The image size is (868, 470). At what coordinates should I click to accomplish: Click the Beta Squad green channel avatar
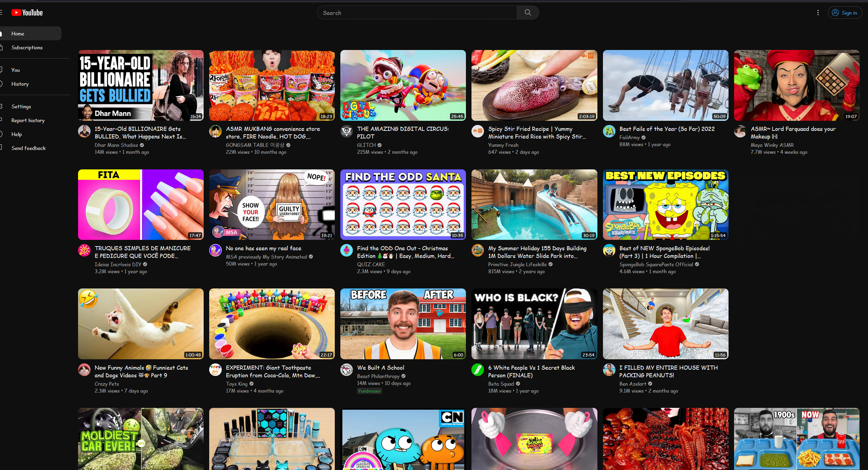click(x=478, y=370)
